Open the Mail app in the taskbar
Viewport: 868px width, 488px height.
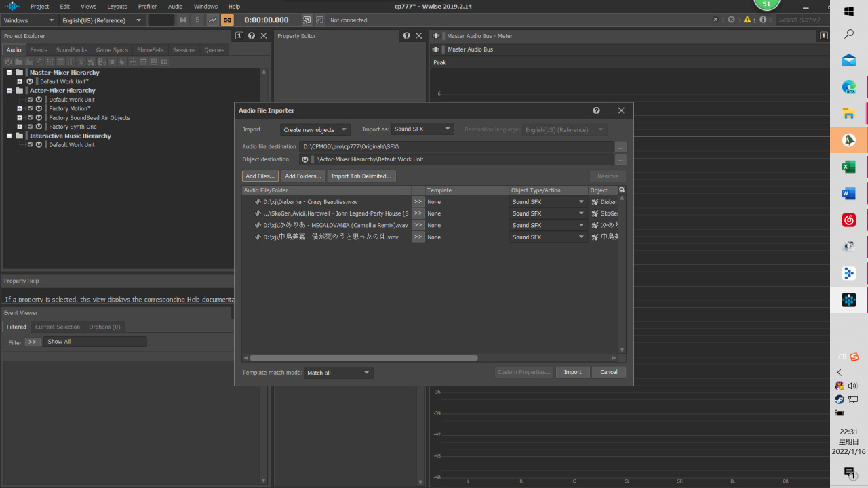click(849, 60)
